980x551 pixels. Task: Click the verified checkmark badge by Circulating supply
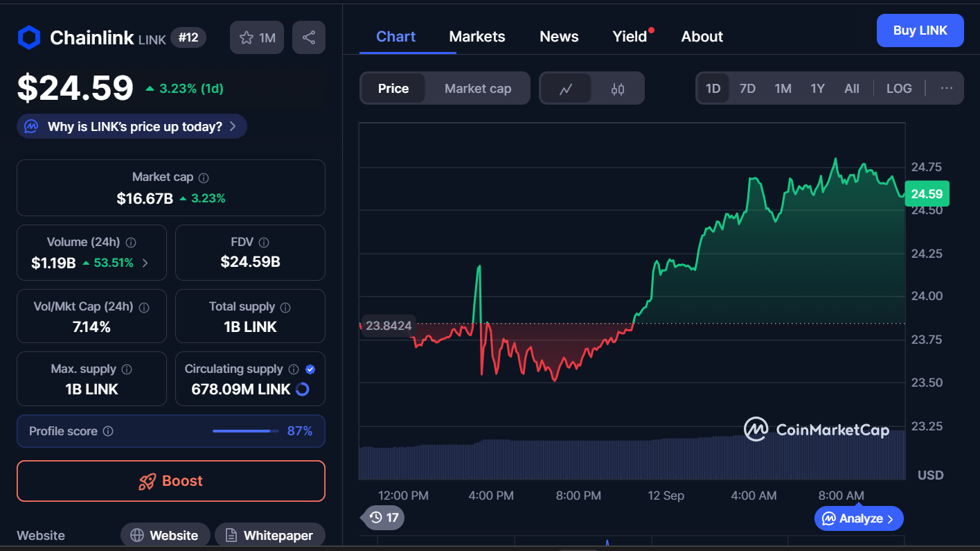coord(310,369)
